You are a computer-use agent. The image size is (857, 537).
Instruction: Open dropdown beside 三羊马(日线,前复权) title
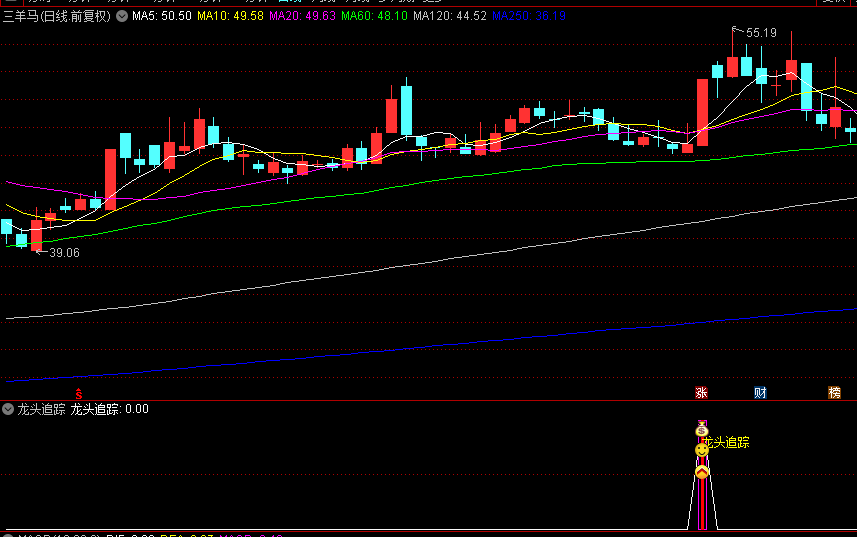122,16
